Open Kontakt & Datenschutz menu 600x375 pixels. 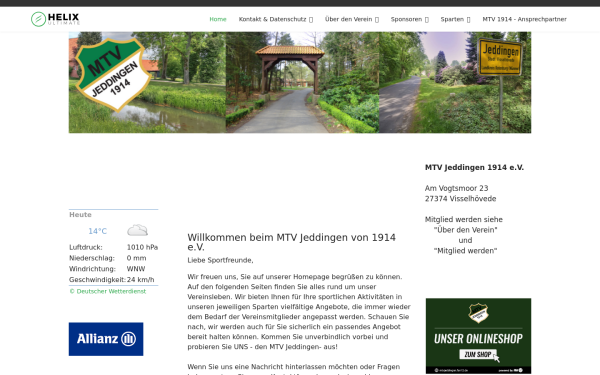(x=272, y=19)
